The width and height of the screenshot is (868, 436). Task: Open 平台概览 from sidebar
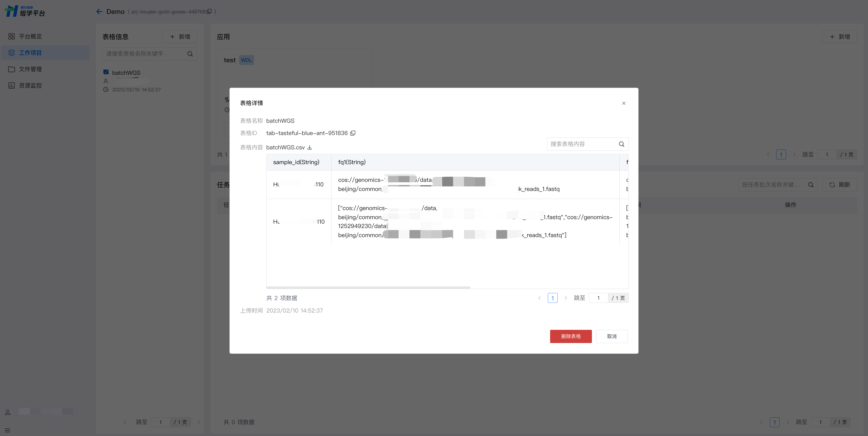point(30,36)
